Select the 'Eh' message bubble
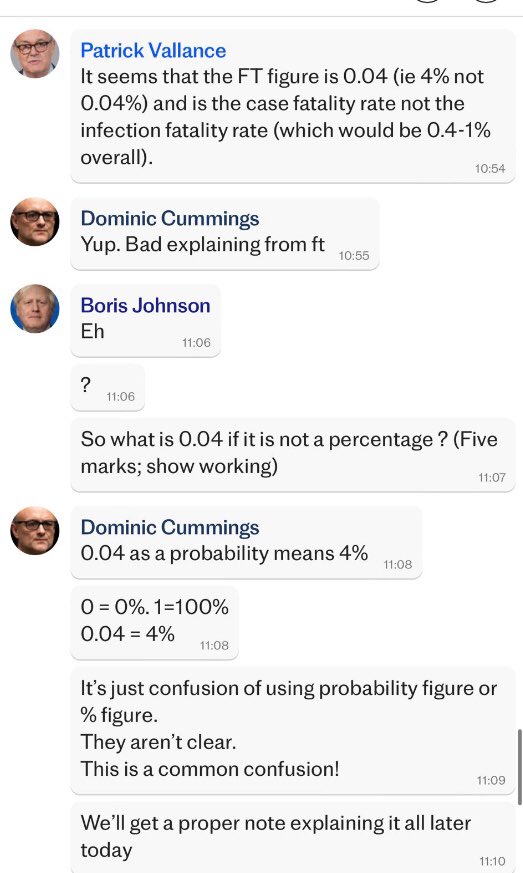 [x=145, y=320]
